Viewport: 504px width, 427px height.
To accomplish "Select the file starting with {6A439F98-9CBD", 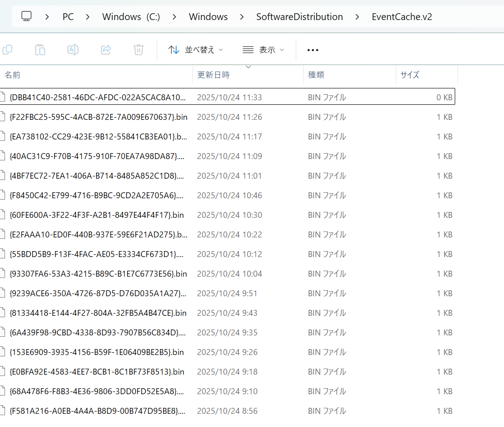I will 228,332.
